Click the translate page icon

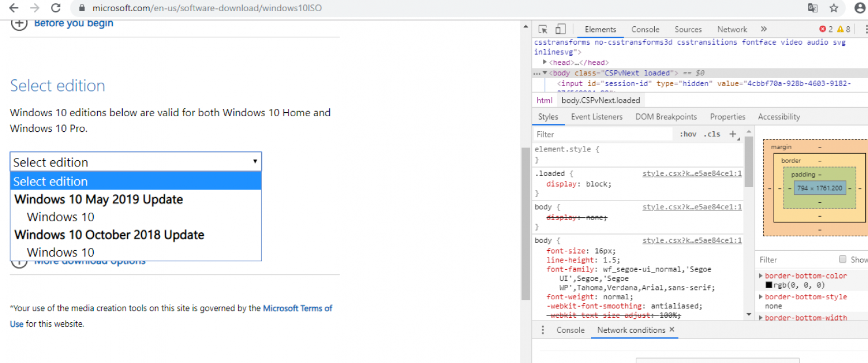[813, 8]
